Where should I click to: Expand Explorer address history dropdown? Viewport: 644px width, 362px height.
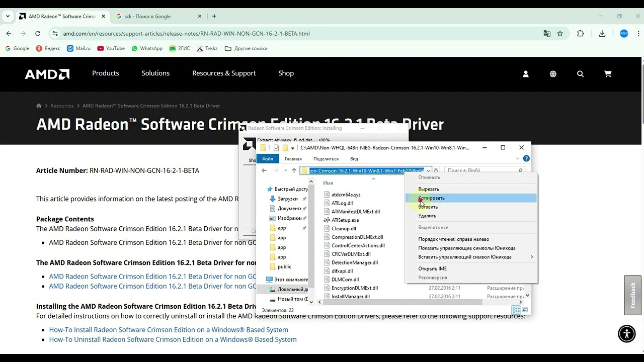pos(428,170)
